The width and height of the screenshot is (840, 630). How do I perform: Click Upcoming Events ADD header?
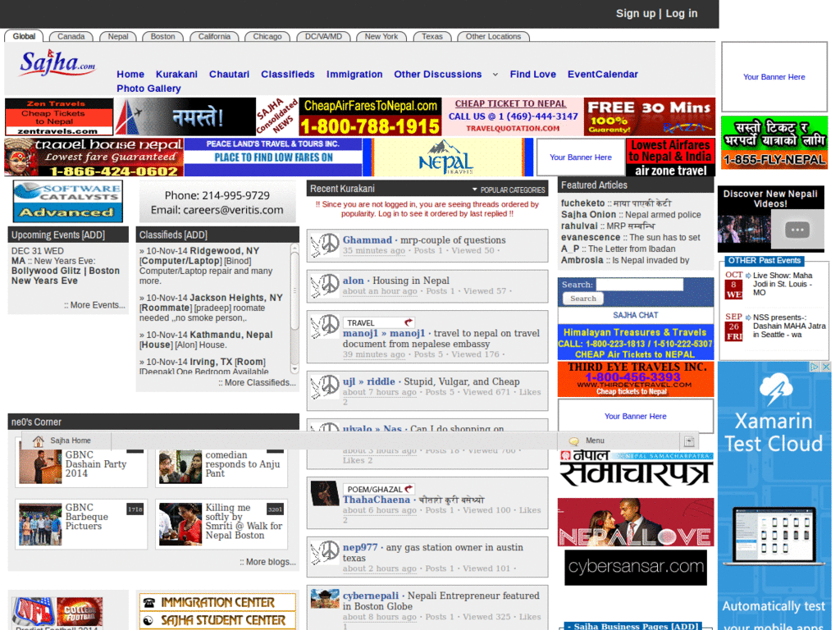pos(58,235)
